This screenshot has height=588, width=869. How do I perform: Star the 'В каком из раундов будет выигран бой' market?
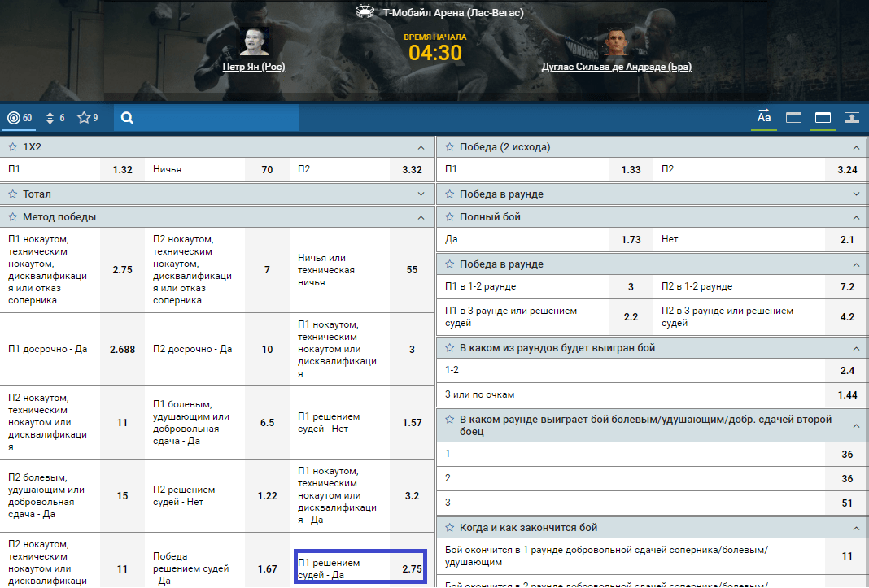click(449, 348)
